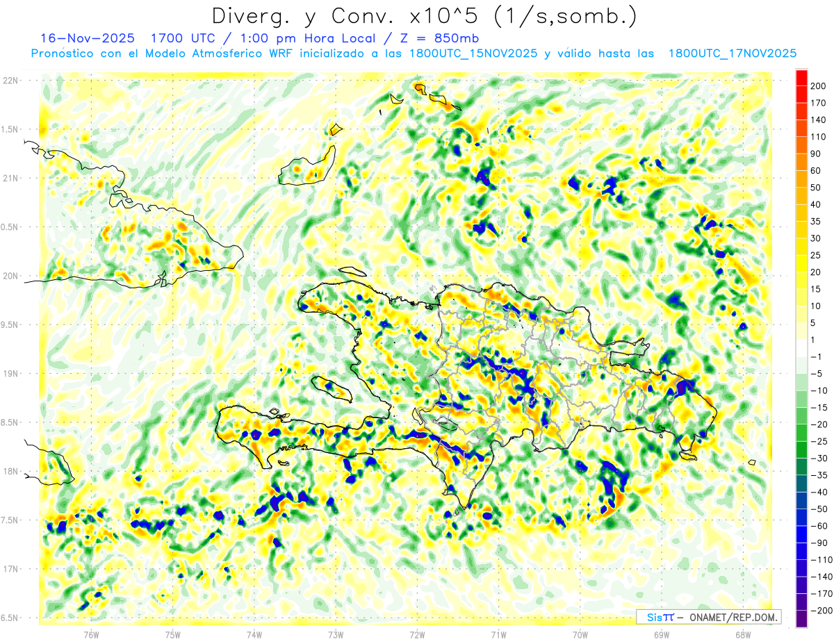Click the longitude label 71W

[498, 634]
